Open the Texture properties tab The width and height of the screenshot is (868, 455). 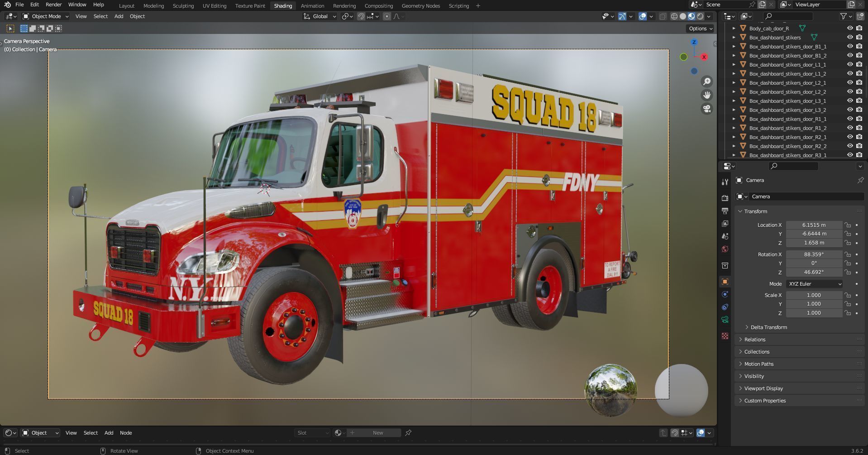pos(725,336)
